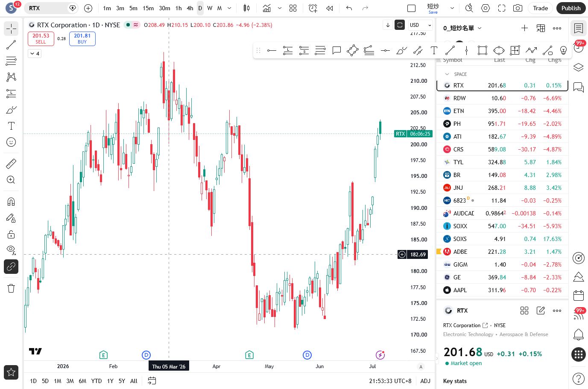Select the trend line tool in left sidebar
The height and width of the screenshot is (389, 588).
[x=11, y=45]
